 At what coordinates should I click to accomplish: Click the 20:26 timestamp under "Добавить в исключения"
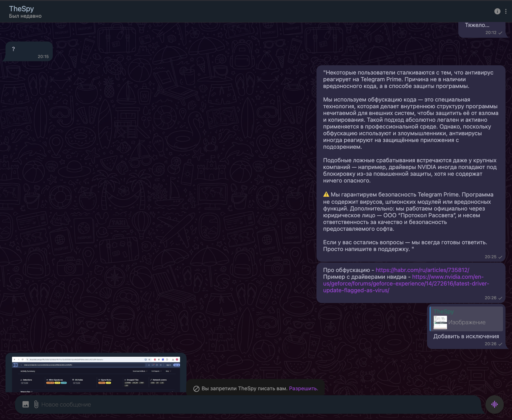[490, 344]
